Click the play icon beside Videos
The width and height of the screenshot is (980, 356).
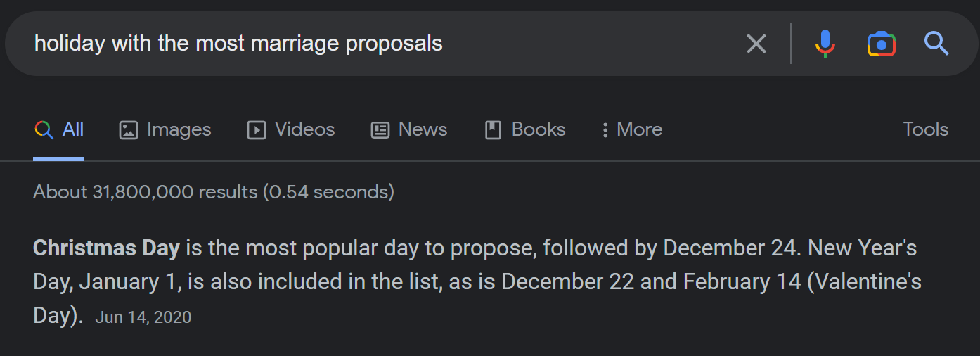coord(257,130)
